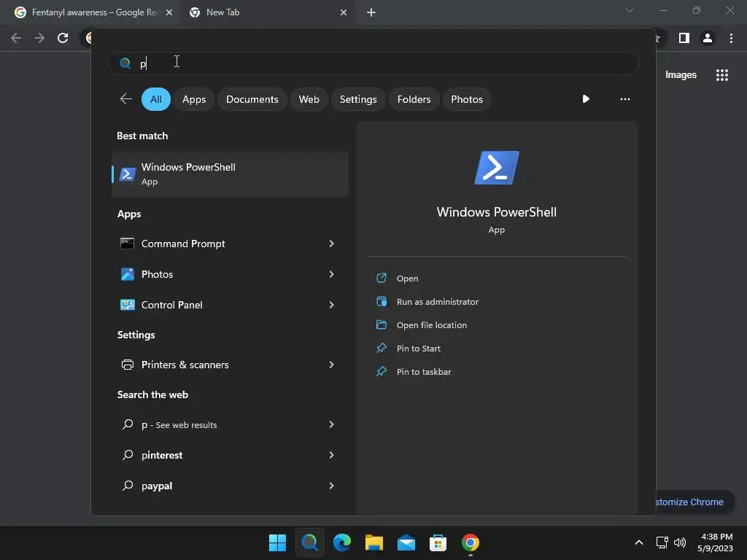747x560 pixels.
Task: Close the Fentanyl awareness tab
Action: [169, 12]
